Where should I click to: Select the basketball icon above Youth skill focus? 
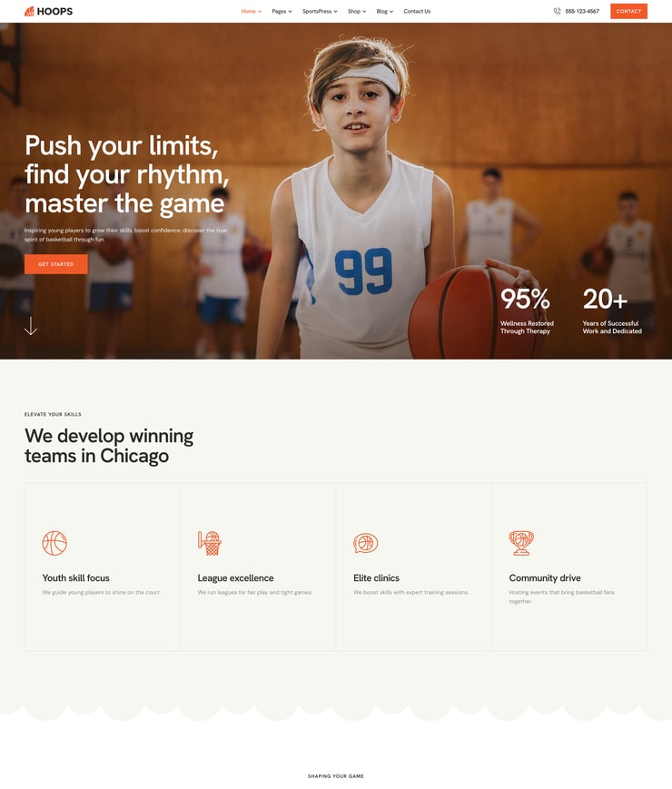[54, 543]
